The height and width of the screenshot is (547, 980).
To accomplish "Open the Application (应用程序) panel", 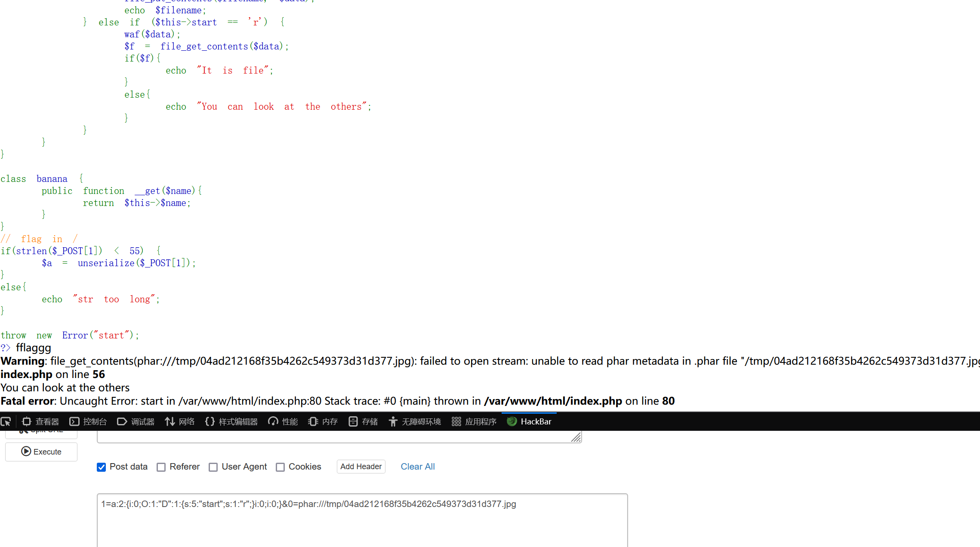I will [474, 422].
